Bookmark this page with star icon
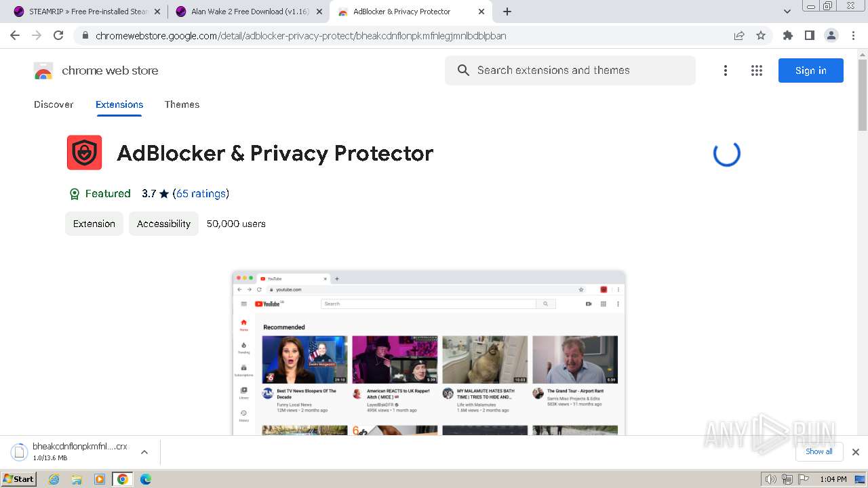Screen dimensions: 868x488 click(x=761, y=36)
